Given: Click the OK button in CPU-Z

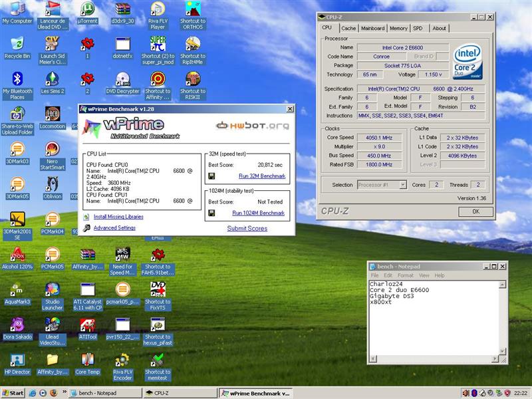Looking at the screenshot, I should click(475, 211).
